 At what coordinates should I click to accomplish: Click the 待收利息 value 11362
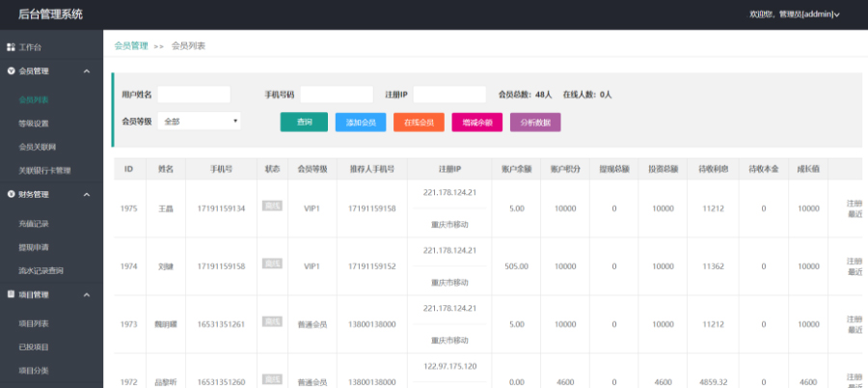[x=713, y=266]
